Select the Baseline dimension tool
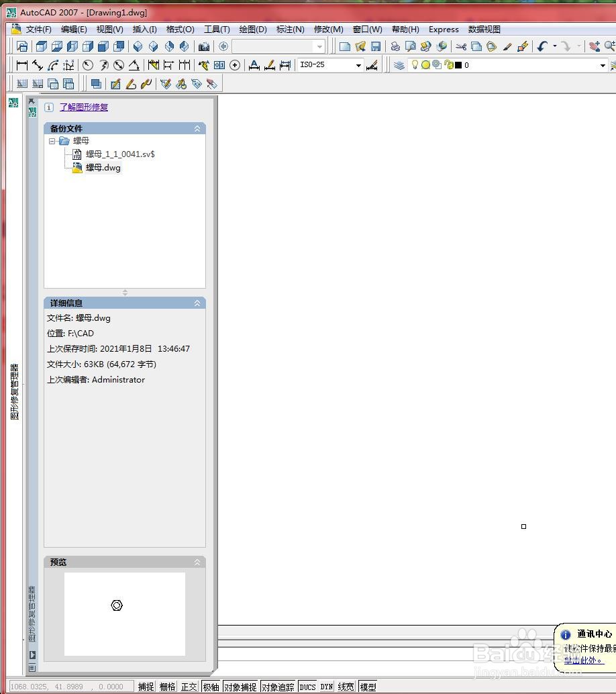Viewport: 616px width, 694px height. pos(168,66)
